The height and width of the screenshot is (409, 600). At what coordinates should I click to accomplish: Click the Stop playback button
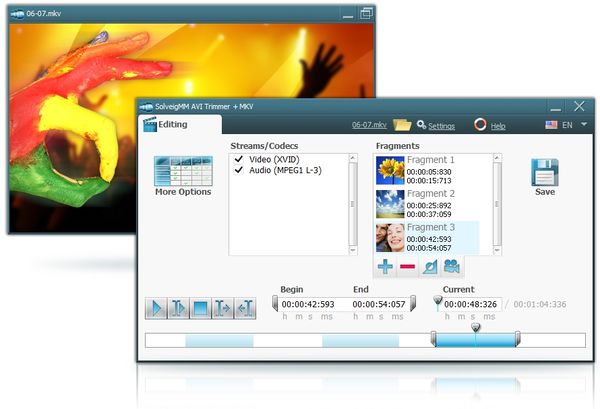click(200, 308)
